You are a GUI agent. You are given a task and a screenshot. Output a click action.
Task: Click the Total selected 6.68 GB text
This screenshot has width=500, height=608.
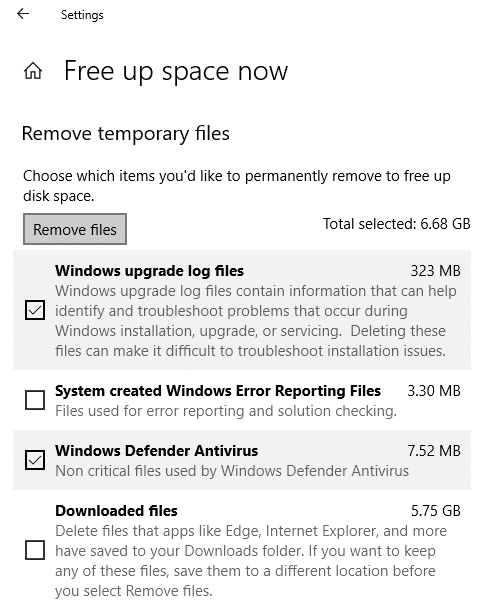coord(397,224)
